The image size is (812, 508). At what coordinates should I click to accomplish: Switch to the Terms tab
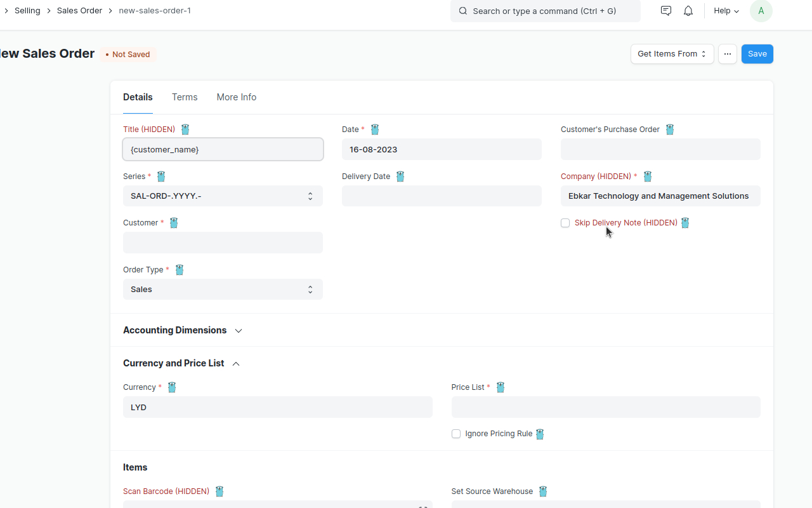tap(185, 97)
